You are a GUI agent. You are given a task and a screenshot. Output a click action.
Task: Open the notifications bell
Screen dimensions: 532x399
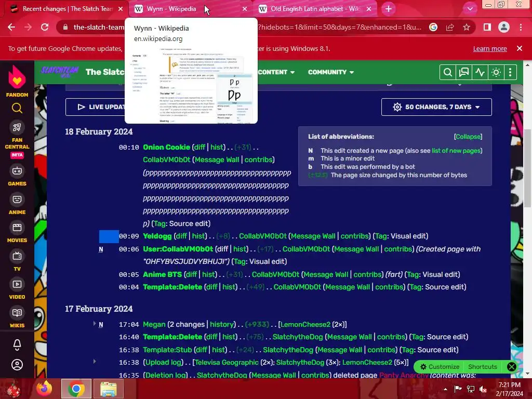[x=17, y=345]
